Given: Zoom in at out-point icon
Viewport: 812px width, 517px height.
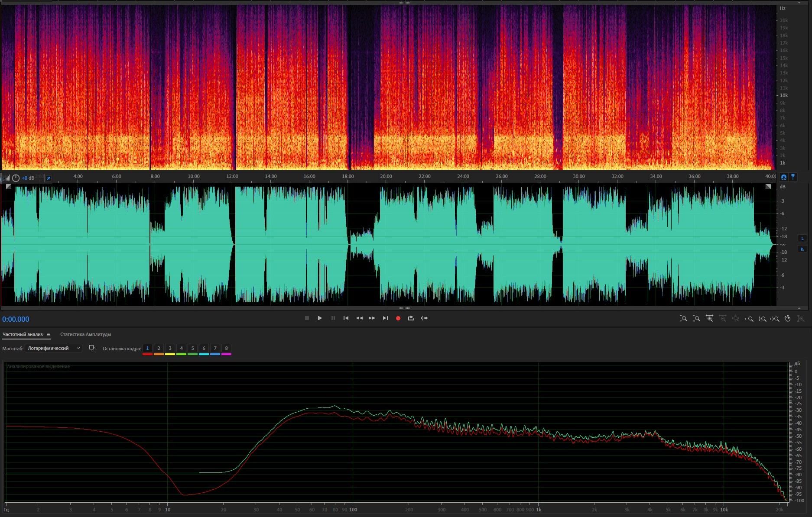Looking at the screenshot, I should point(762,319).
